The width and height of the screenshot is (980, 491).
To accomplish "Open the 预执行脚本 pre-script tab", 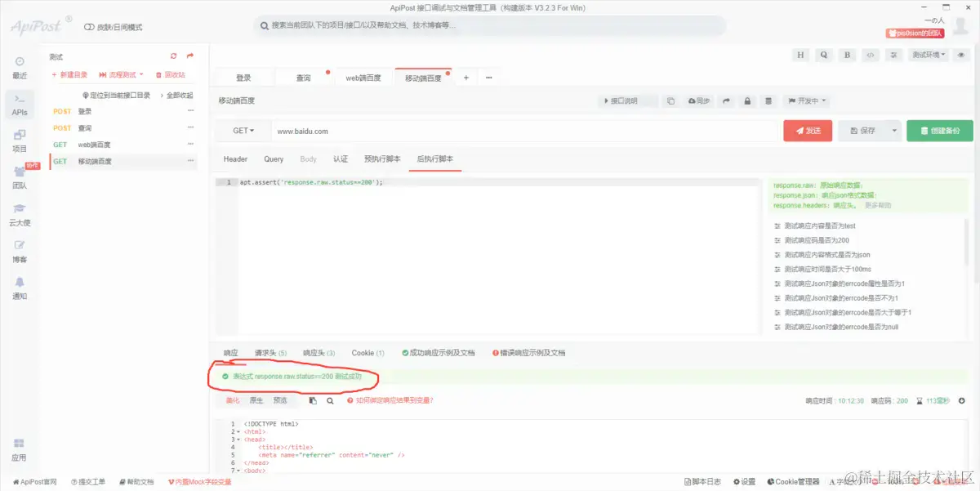I will [382, 159].
